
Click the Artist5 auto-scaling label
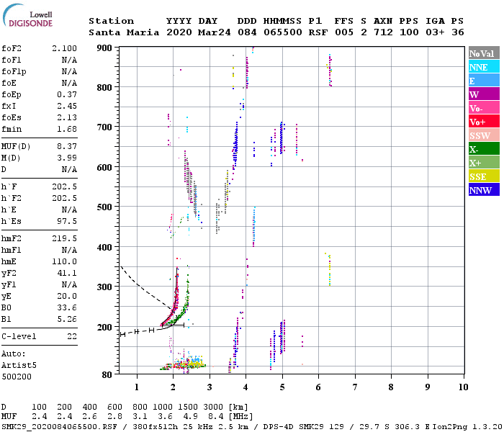click(19, 366)
